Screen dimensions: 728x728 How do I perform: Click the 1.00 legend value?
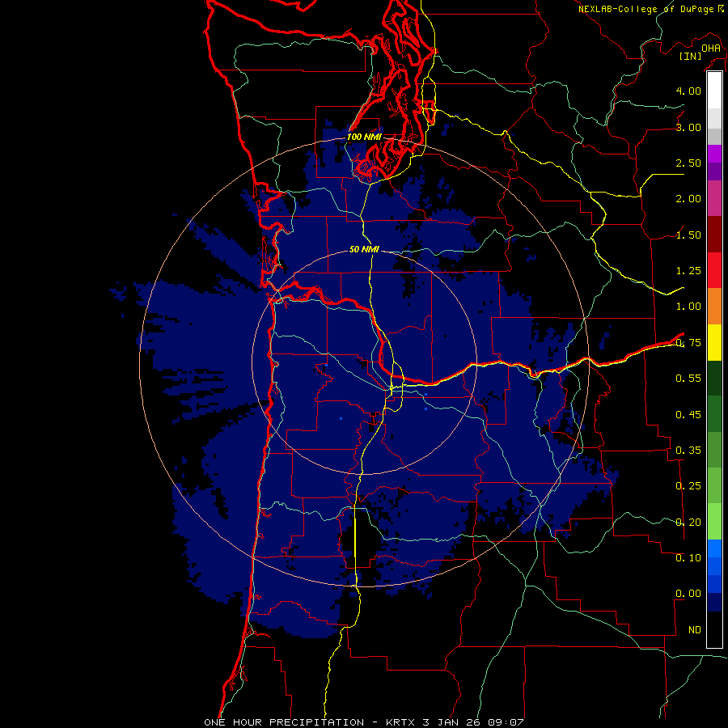click(x=688, y=307)
